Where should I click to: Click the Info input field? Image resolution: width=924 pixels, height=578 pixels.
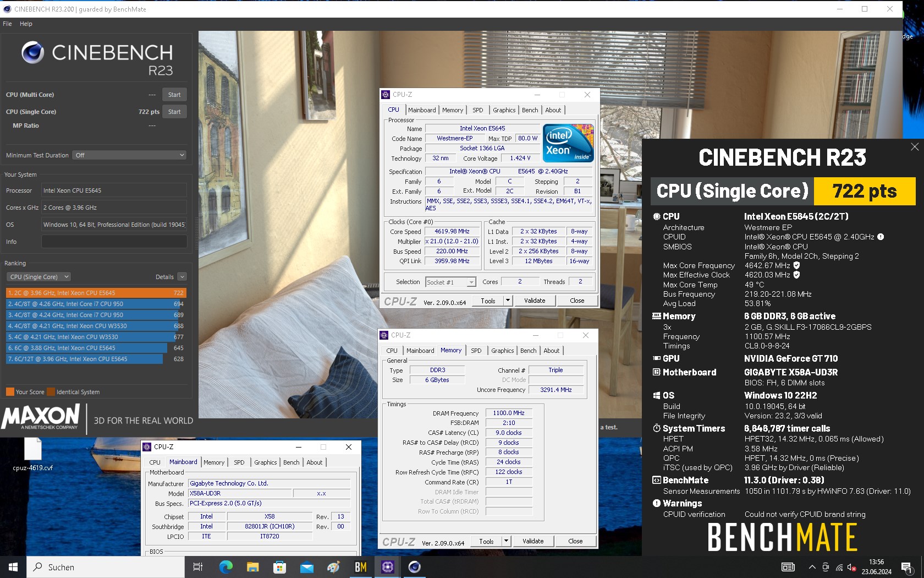click(114, 242)
